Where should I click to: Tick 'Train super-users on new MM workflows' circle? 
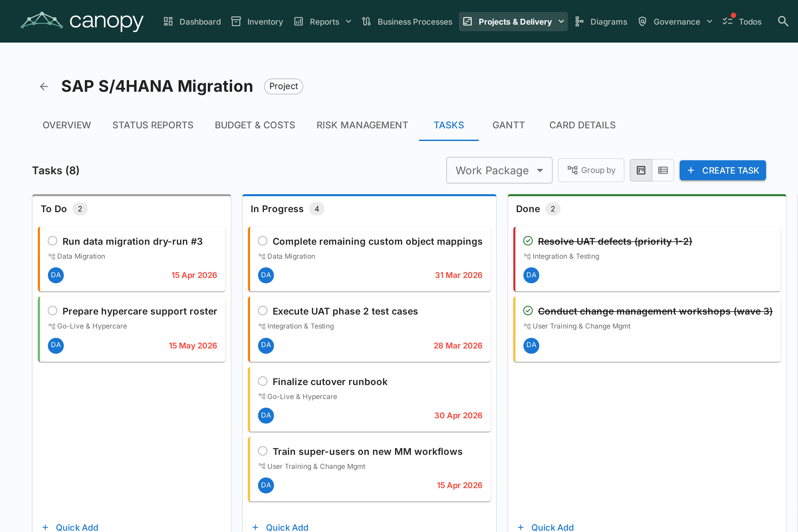tap(263, 451)
